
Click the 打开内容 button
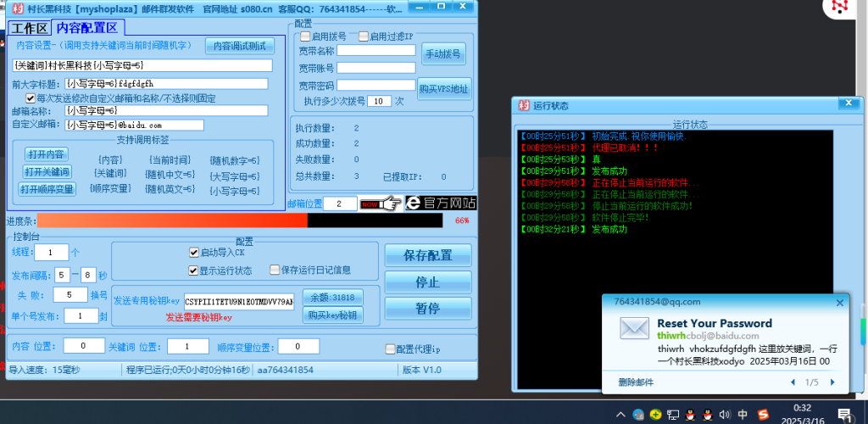coord(47,153)
